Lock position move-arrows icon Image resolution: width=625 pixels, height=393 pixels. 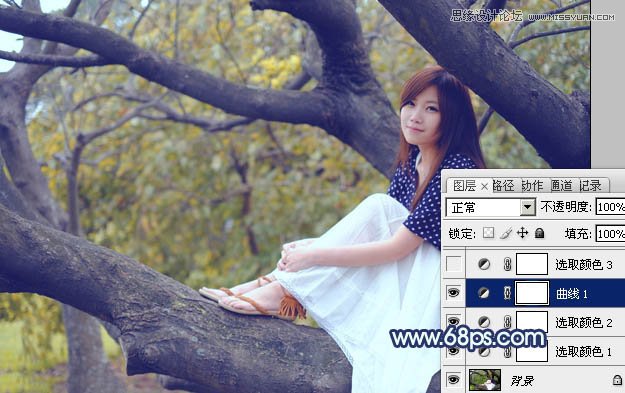click(523, 233)
